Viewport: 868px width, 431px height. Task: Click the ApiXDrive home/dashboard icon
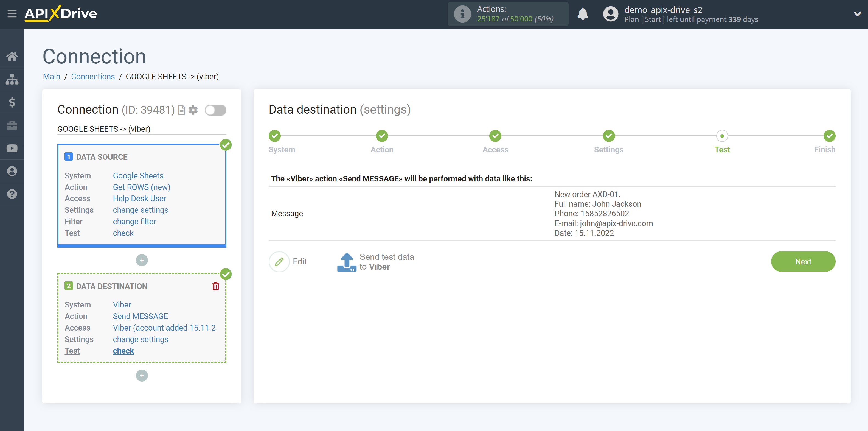(12, 56)
